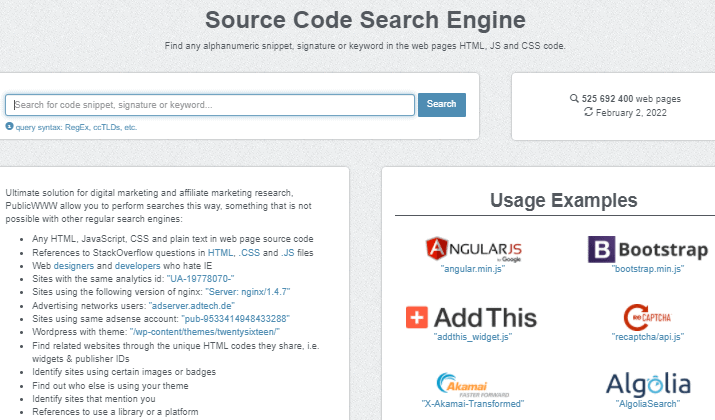This screenshot has width=715, height=420.
Task: Select the Akamai logo
Action: coord(473,384)
